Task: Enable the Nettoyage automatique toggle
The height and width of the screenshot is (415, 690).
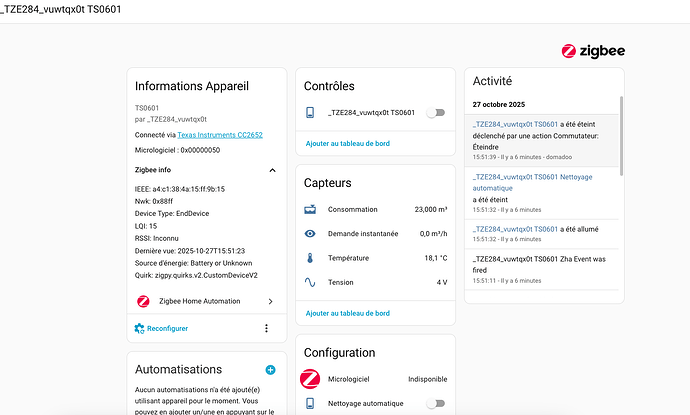Action: pos(434,403)
